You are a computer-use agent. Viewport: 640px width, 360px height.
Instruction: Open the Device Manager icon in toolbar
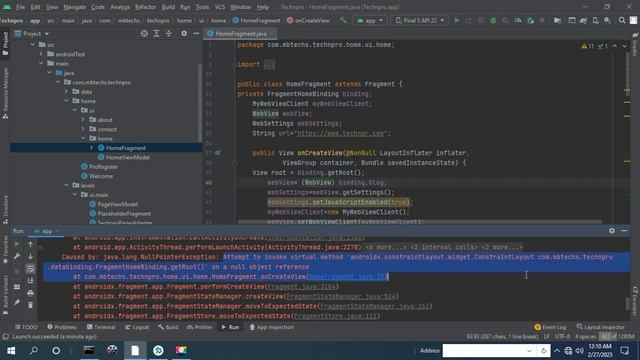(596, 20)
